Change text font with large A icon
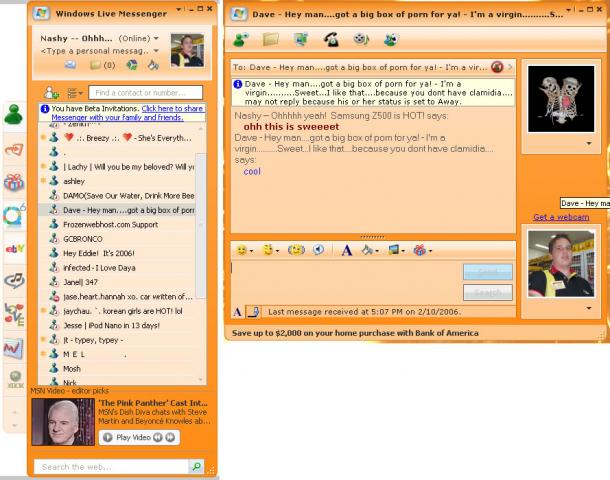 [x=347, y=251]
